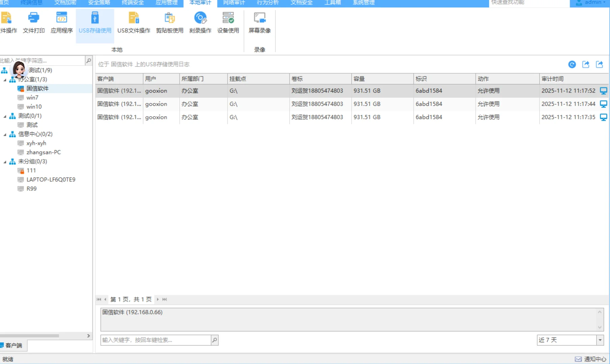Click the 客户端 column header
The width and height of the screenshot is (610, 364).
119,79
